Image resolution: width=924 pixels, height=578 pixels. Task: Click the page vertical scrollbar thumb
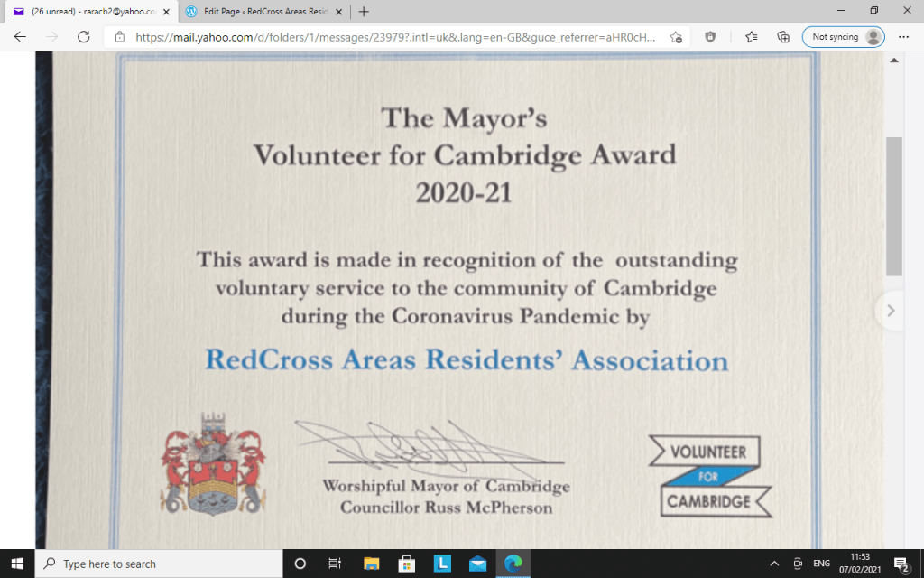(x=893, y=206)
